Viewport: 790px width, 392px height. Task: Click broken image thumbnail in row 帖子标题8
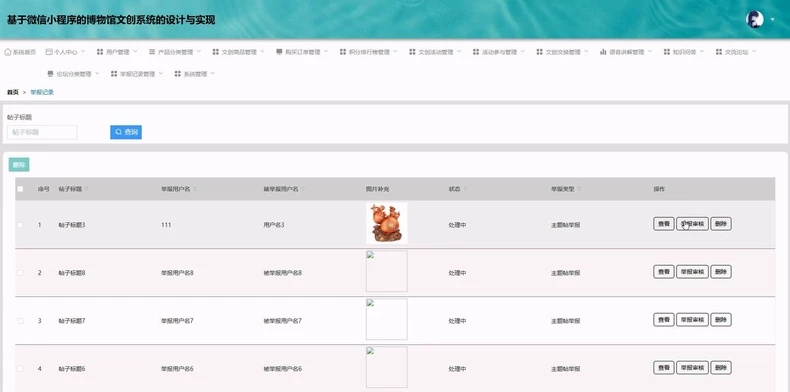click(386, 271)
